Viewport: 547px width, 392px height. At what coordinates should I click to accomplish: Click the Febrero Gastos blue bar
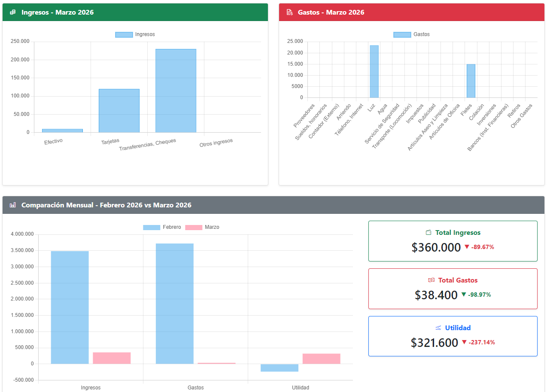tap(174, 304)
